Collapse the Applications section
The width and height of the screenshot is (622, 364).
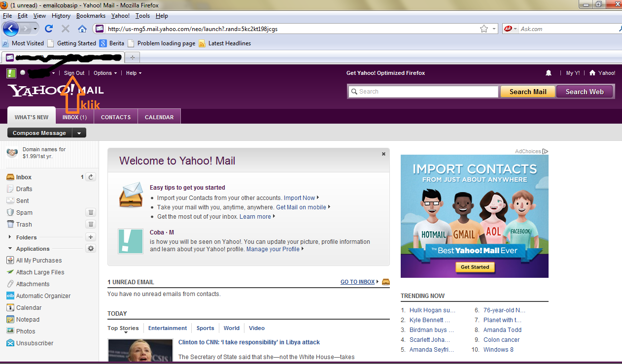coord(10,249)
